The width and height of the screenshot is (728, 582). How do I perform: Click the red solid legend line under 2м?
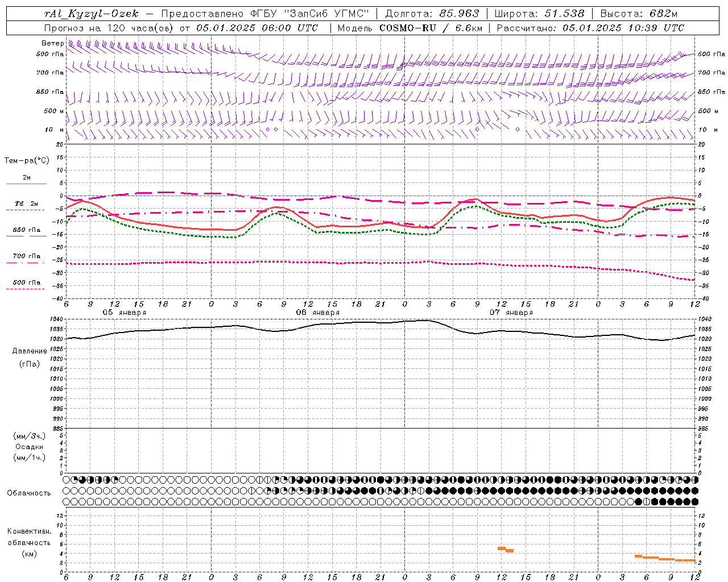point(27,184)
